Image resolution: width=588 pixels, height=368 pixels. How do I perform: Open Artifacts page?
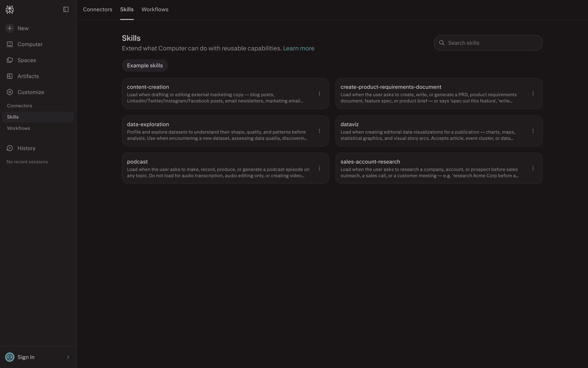28,76
